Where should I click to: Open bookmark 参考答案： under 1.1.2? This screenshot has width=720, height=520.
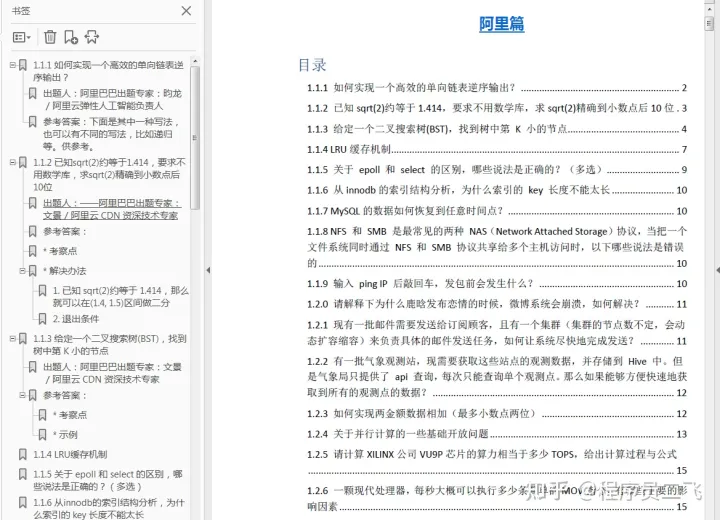(x=65, y=231)
